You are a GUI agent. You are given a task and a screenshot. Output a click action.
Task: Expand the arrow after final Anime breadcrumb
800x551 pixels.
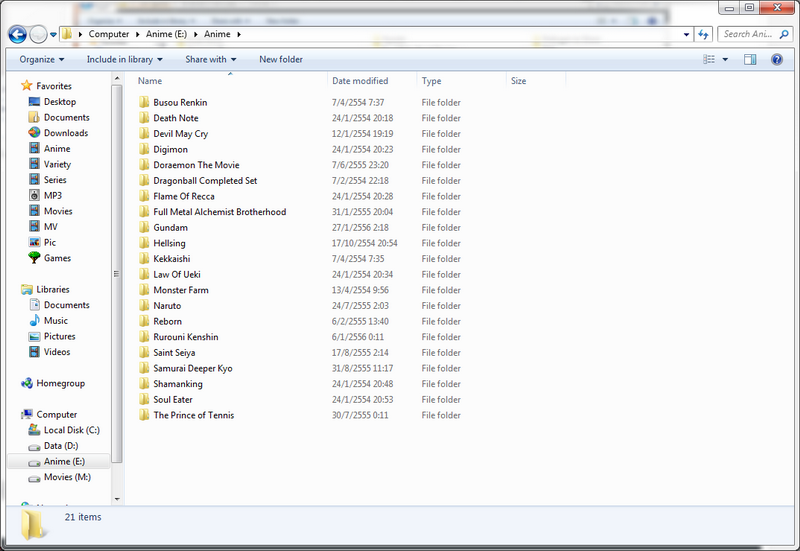point(239,34)
